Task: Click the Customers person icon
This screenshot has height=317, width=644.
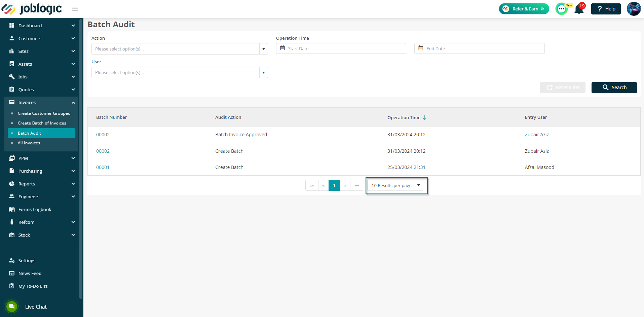Action: coord(12,38)
